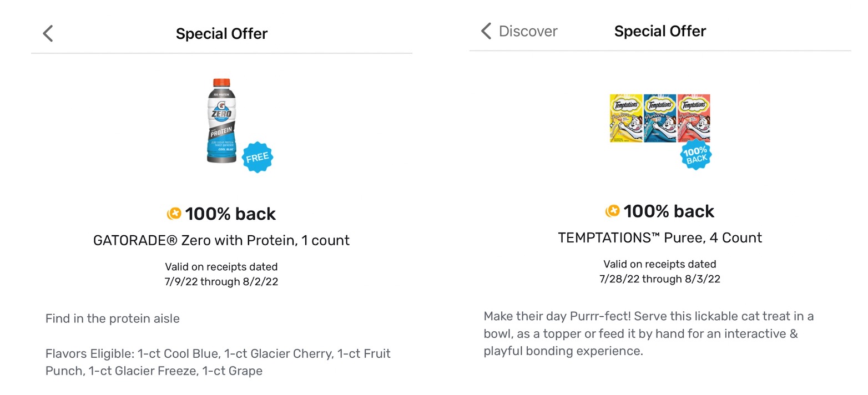This screenshot has width=868, height=395.
Task: Tap the gold points coin beside Temptations 100% back
Action: click(613, 211)
